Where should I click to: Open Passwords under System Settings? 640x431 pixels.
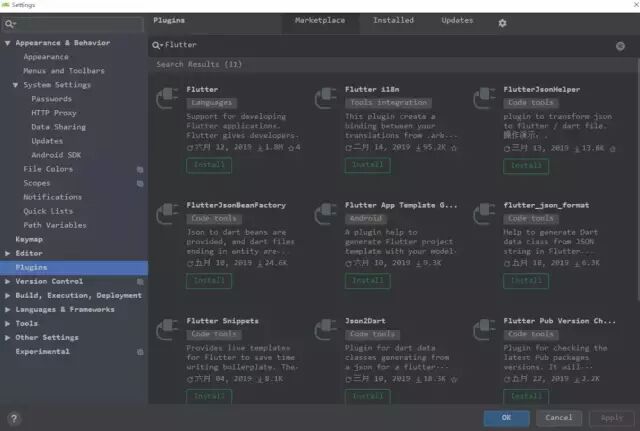click(51, 99)
